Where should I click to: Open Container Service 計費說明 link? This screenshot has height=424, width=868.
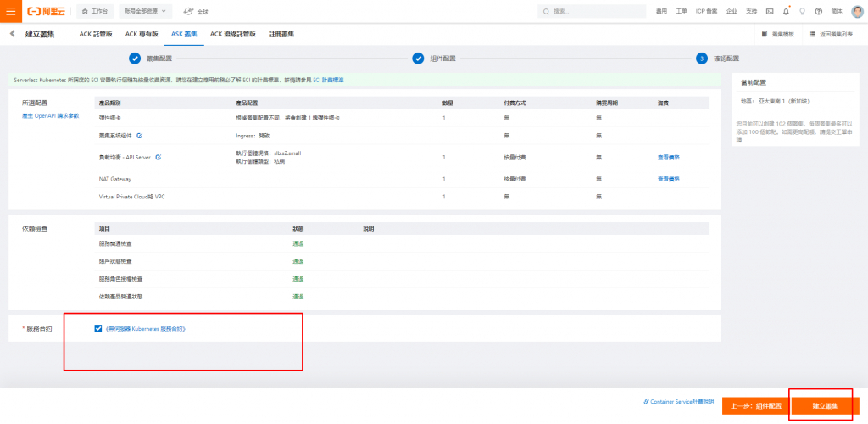(x=679, y=402)
